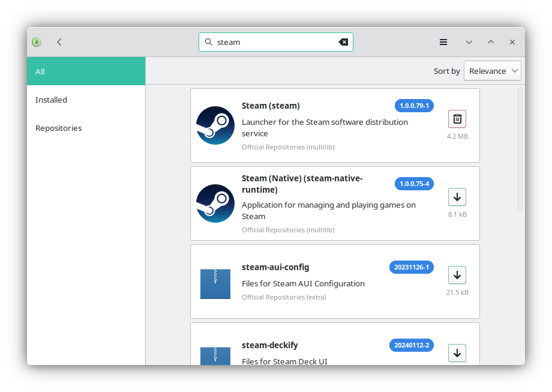This screenshot has height=392, width=552.
Task: Remove Steam using the trash button
Action: tap(457, 119)
